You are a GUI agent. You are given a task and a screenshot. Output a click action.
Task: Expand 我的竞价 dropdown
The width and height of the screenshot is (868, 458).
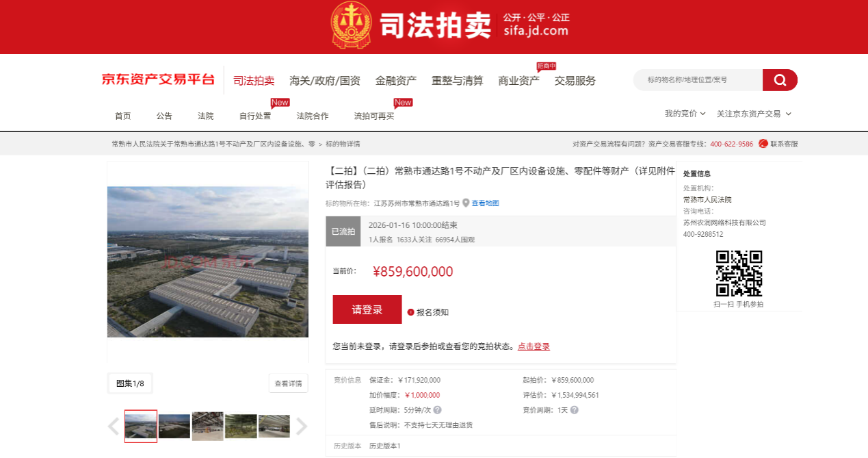(x=685, y=114)
